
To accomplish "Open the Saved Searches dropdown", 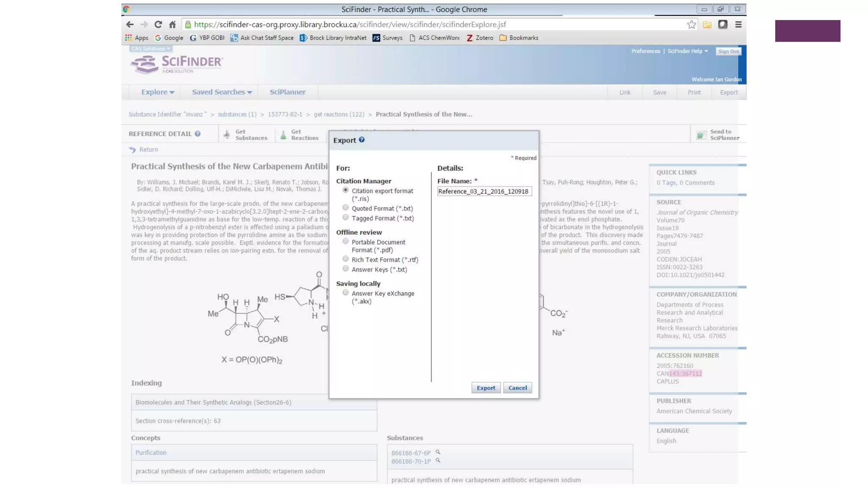I will (222, 92).
